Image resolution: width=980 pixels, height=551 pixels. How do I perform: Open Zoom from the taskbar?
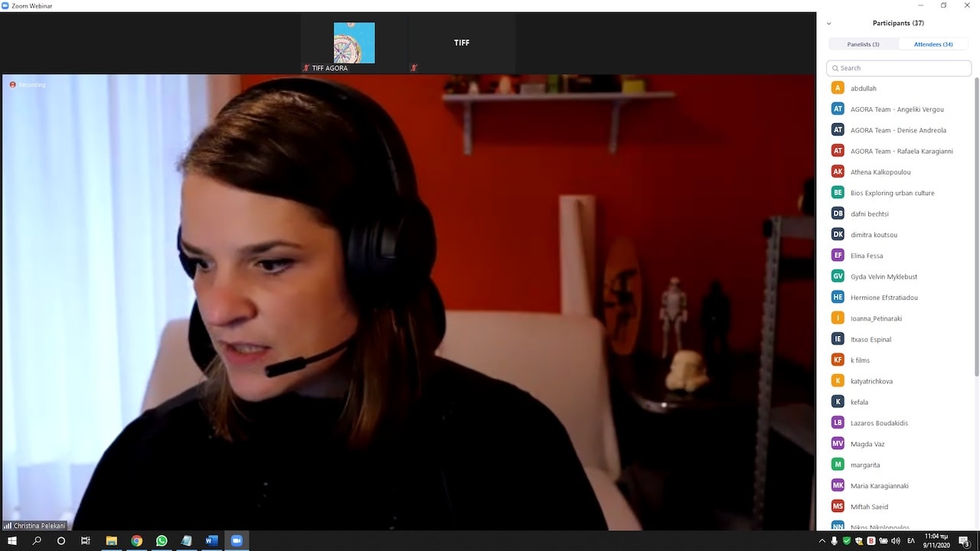(x=237, y=541)
